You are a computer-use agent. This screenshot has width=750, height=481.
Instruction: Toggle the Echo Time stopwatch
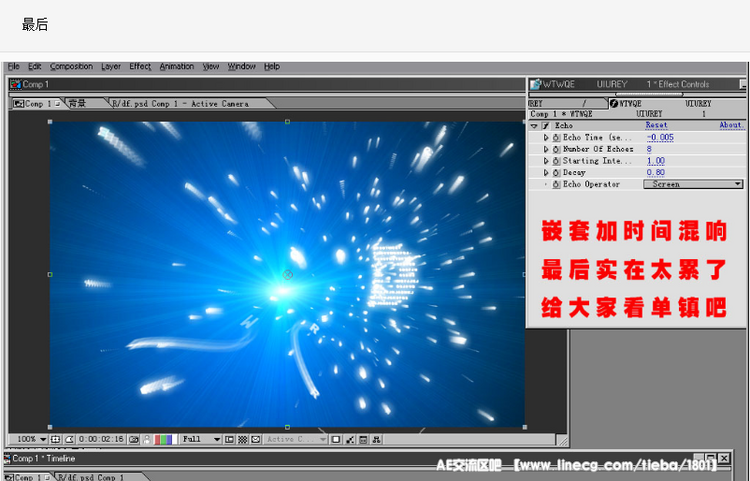(x=556, y=138)
